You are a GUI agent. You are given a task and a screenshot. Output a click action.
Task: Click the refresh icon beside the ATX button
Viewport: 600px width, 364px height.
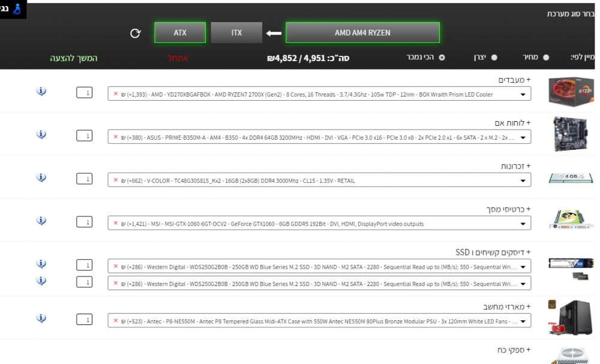point(135,33)
